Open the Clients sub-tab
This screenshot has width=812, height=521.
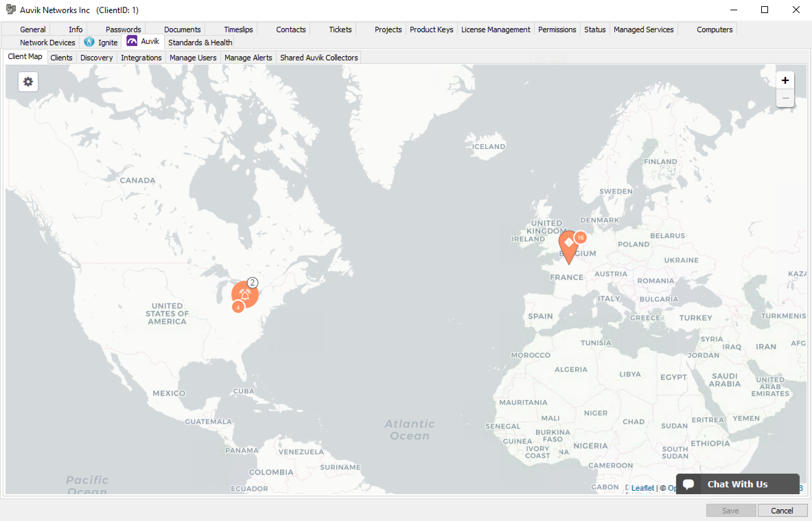click(x=61, y=58)
